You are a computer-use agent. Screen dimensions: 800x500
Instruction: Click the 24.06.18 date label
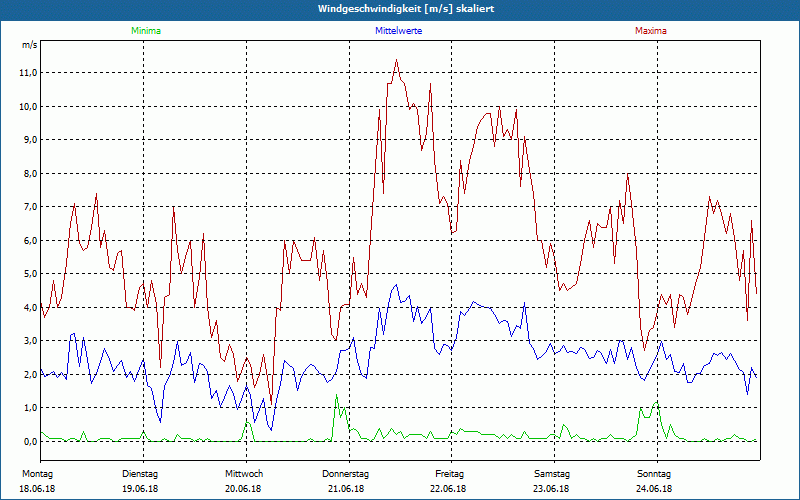click(655, 489)
